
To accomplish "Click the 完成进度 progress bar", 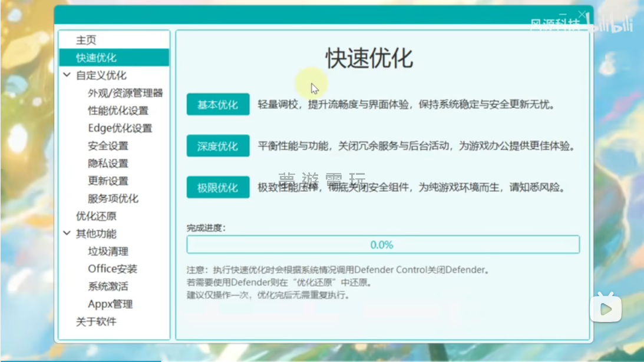I will click(382, 245).
